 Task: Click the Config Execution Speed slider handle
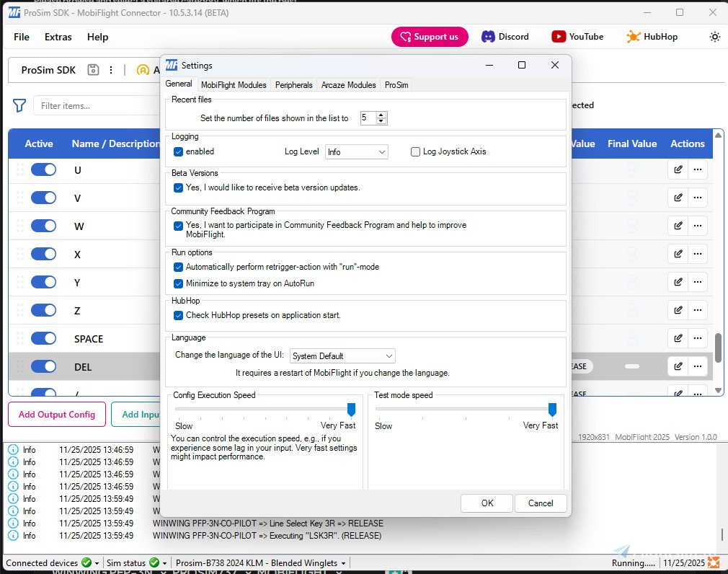(x=351, y=410)
